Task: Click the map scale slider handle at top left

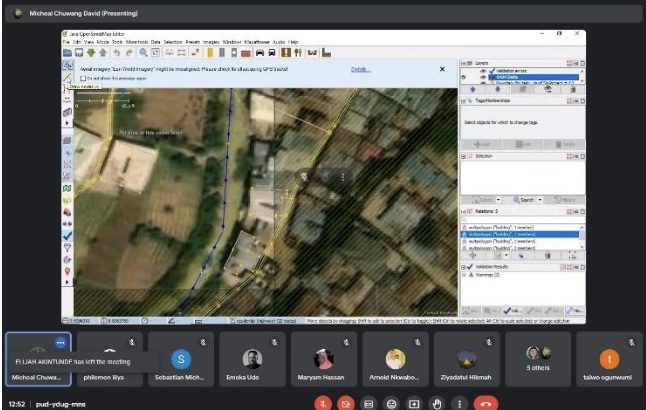Action: pyautogui.click(x=123, y=94)
